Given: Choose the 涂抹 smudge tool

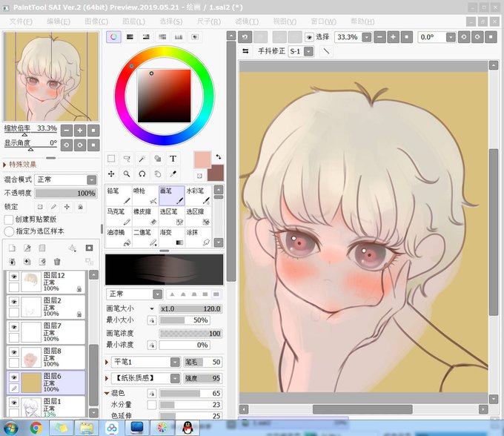Looking at the screenshot, I should [199, 237].
